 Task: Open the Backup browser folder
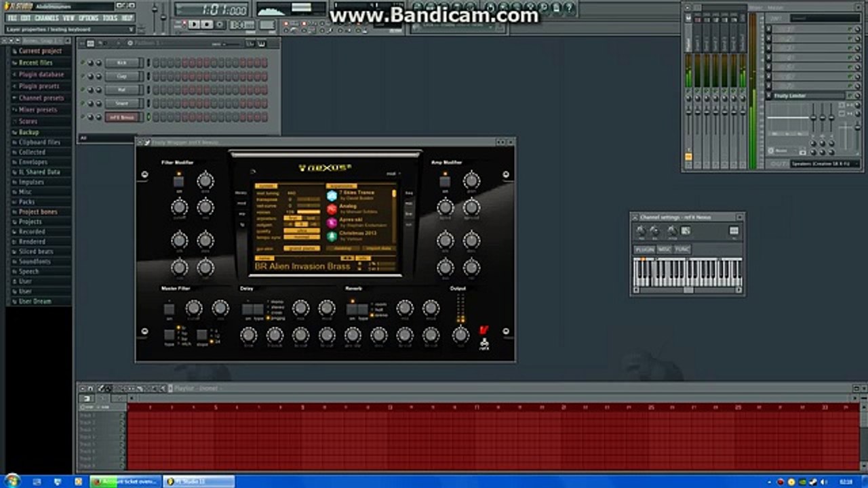coord(28,132)
